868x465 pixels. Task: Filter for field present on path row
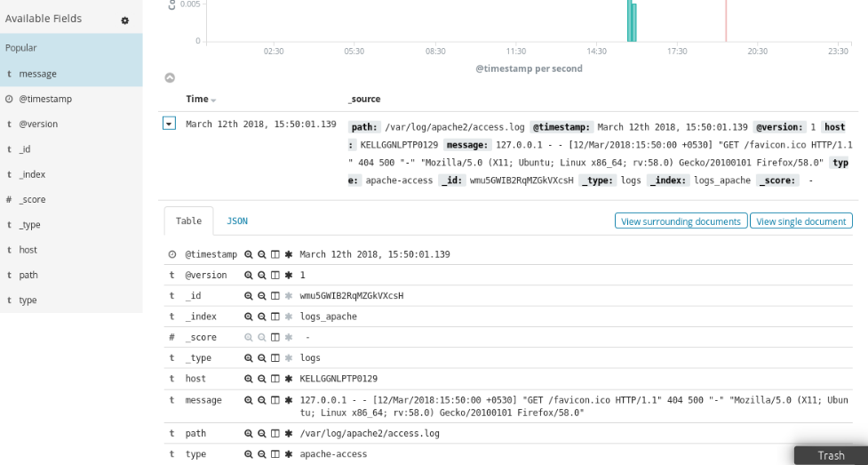(x=289, y=433)
